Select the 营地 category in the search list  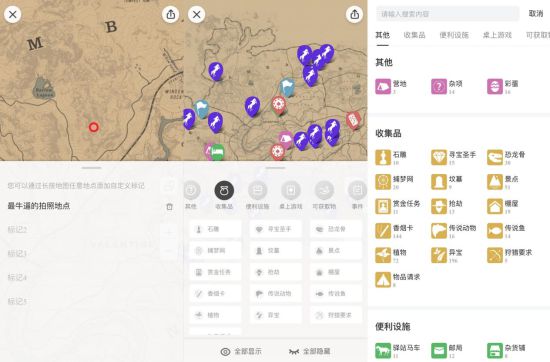click(x=391, y=86)
